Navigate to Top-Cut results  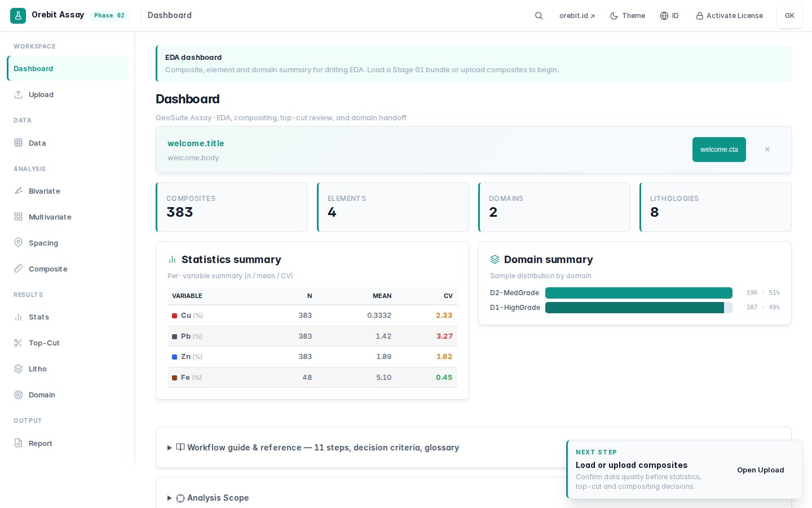coord(67,343)
